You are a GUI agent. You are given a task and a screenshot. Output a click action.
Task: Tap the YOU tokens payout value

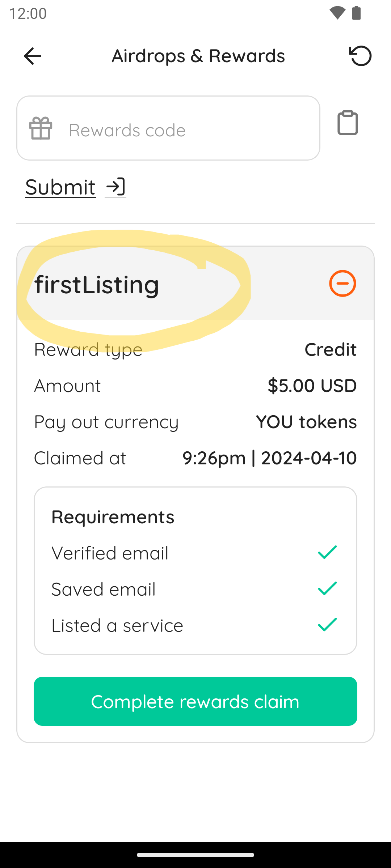click(306, 422)
